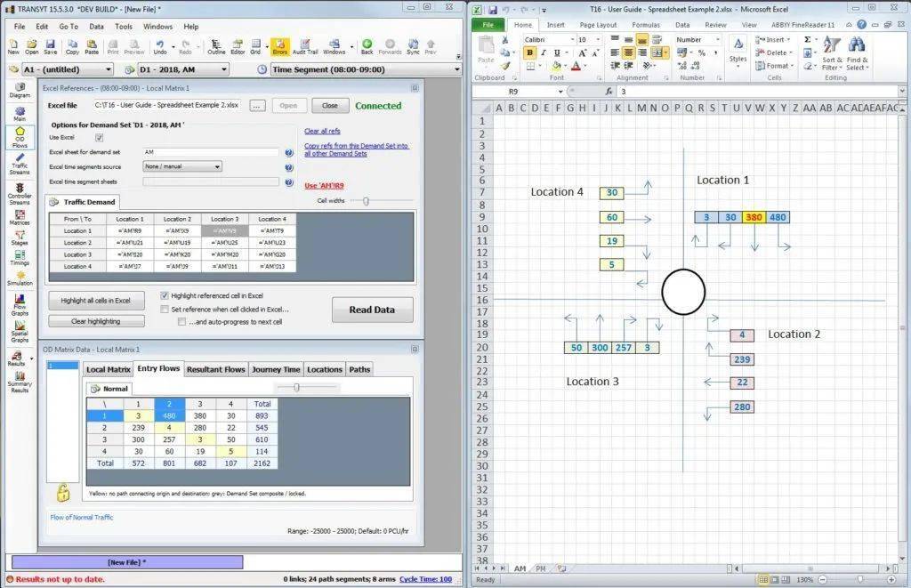Click the Clear all refs link
Image resolution: width=911 pixels, height=588 pixels.
(322, 131)
